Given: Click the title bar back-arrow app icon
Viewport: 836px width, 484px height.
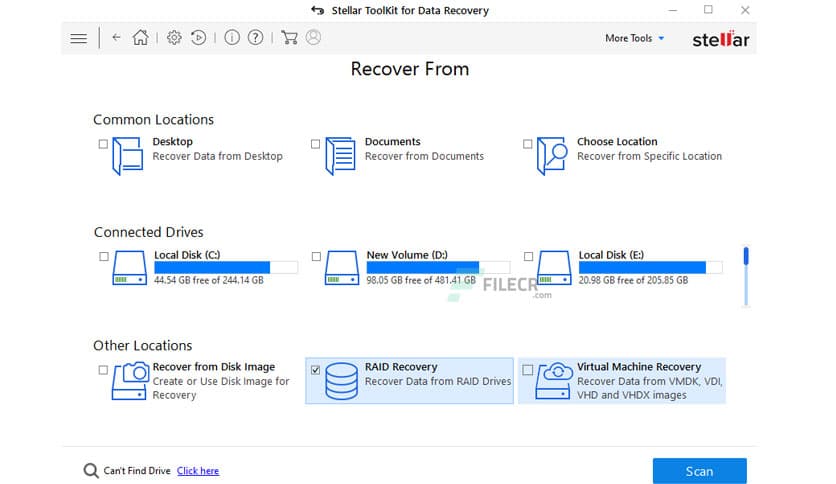Looking at the screenshot, I should click(318, 10).
